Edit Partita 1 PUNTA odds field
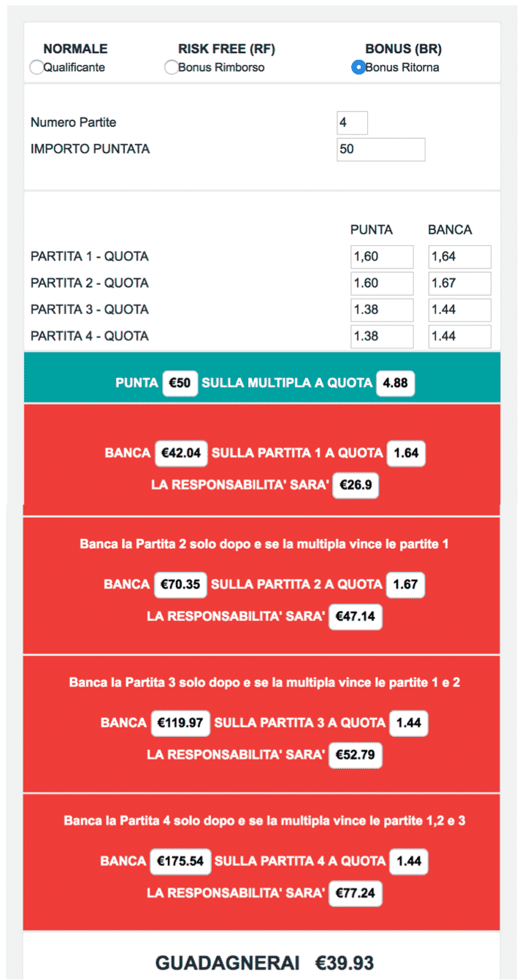This screenshot has width=525, height=980. pos(382,257)
